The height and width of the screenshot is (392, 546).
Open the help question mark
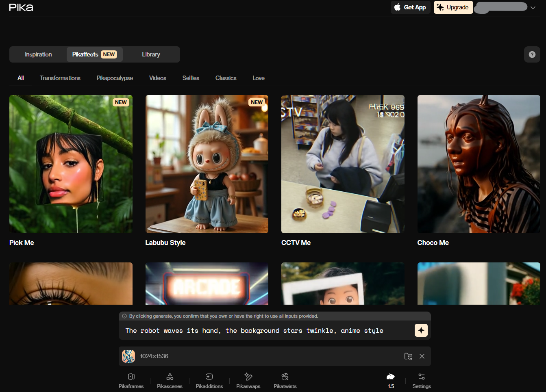pyautogui.click(x=532, y=54)
